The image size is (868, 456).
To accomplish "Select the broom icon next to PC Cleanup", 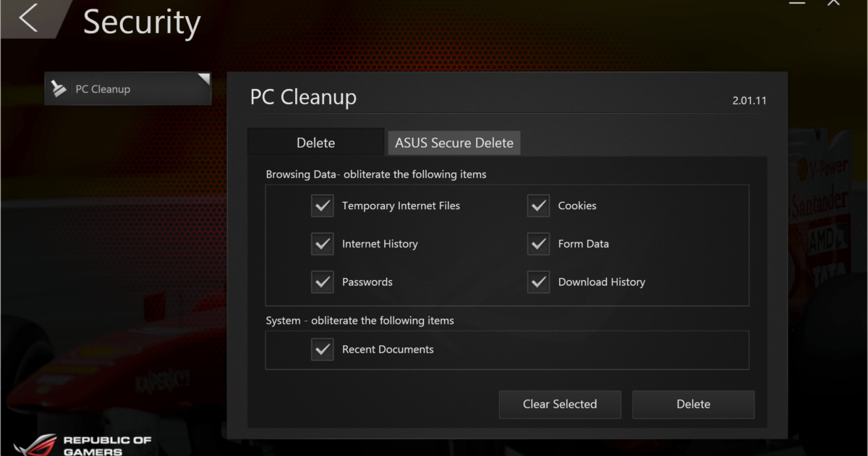I will tap(58, 88).
